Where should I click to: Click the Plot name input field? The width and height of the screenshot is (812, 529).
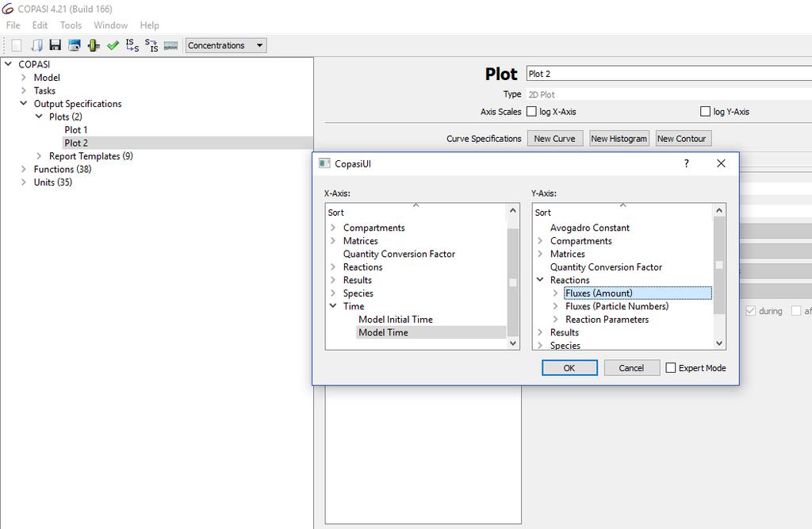669,74
